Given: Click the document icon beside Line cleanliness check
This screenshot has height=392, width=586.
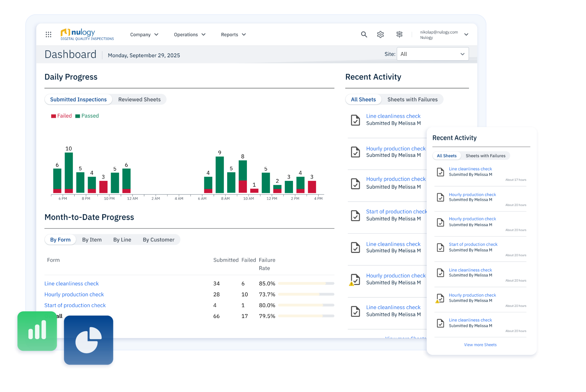Looking at the screenshot, I should [x=355, y=120].
